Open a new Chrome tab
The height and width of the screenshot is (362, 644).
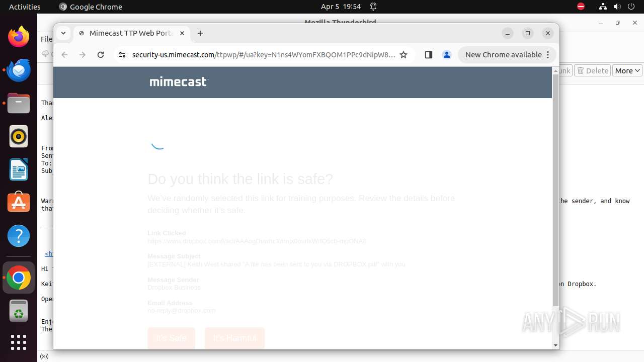point(200,33)
